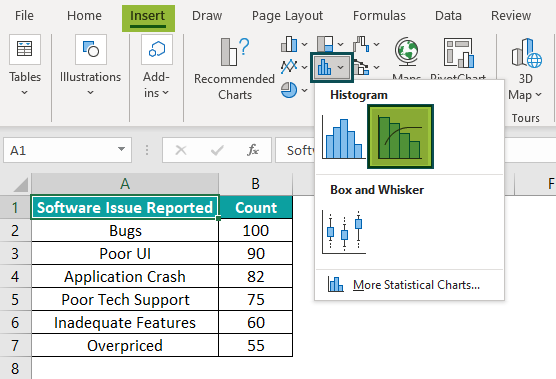The height and width of the screenshot is (379, 556).
Task: Click the confirm checkmark in formula bar
Action: click(217, 150)
